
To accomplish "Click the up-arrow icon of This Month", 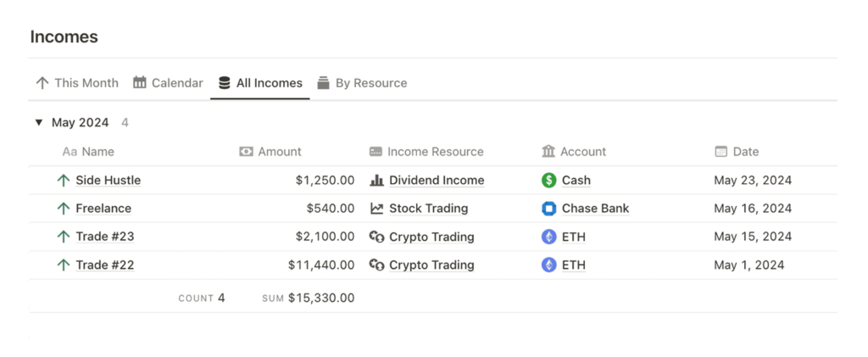I will [x=42, y=83].
